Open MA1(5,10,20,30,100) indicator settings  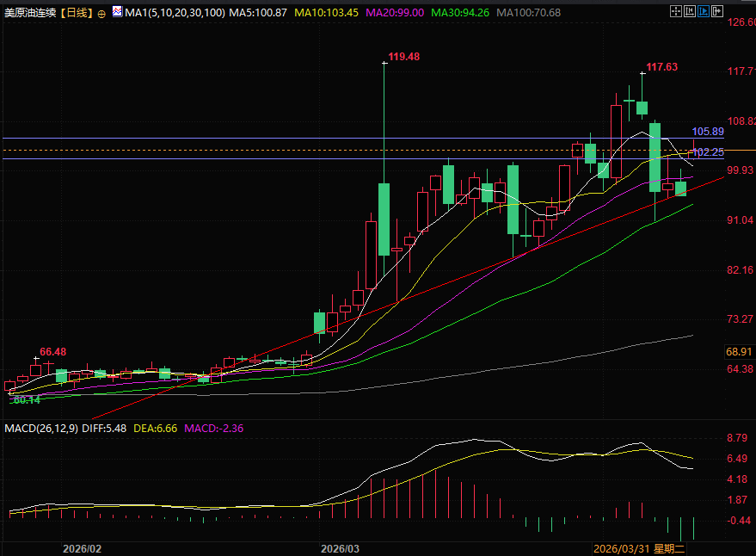[175, 13]
